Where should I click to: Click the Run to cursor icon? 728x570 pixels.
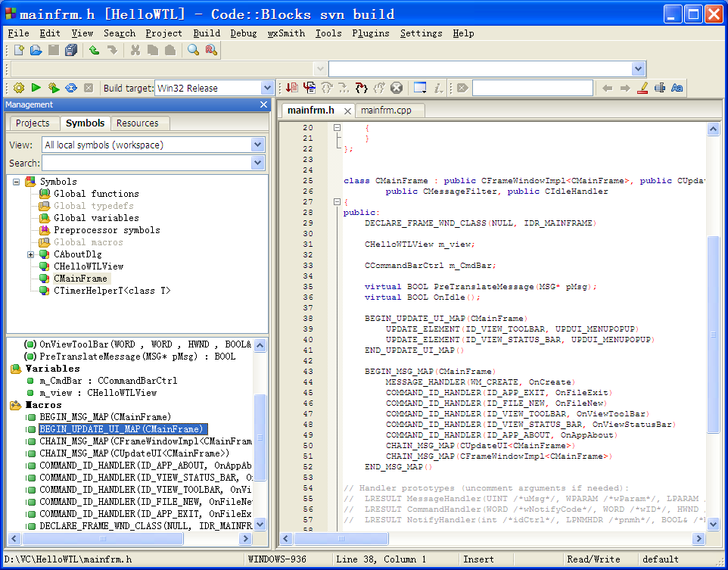click(310, 88)
